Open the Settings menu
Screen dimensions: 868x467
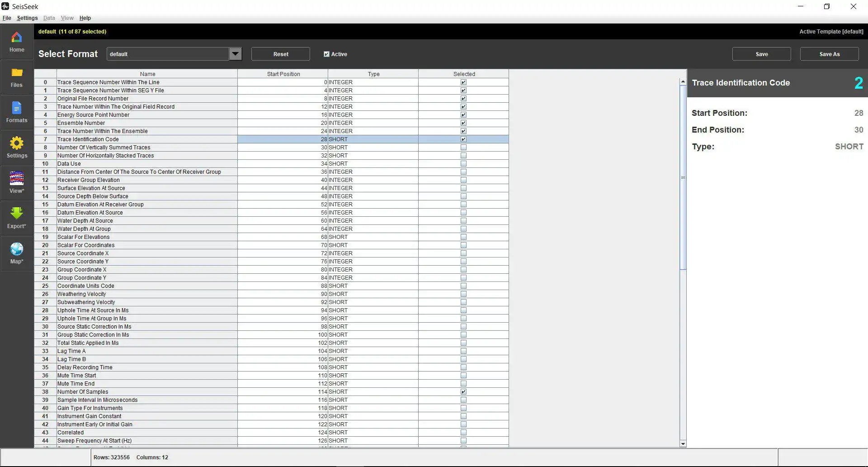click(27, 18)
